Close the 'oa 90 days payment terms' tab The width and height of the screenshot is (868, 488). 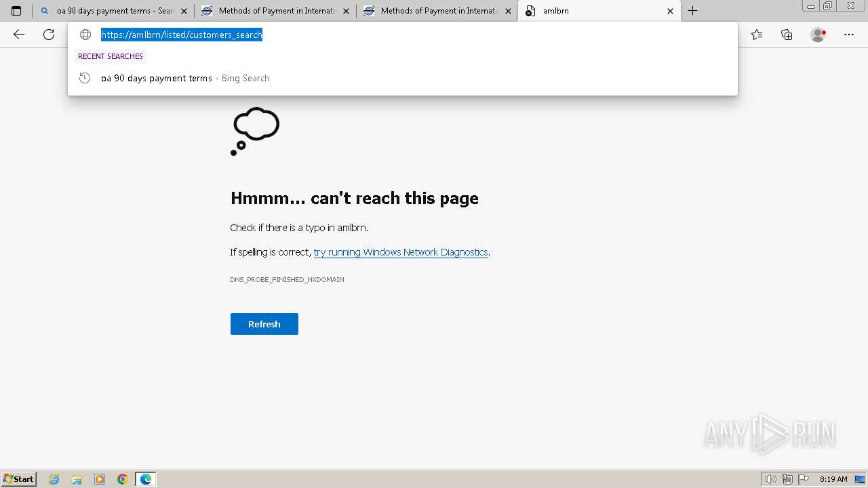184,11
